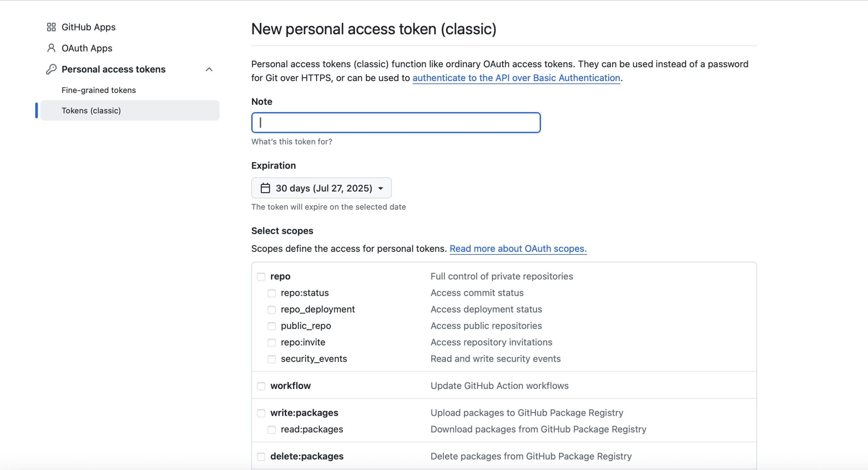Screen dimensions: 868x470
Task: Open Fine-grained tokens in sidebar
Action: pos(99,90)
